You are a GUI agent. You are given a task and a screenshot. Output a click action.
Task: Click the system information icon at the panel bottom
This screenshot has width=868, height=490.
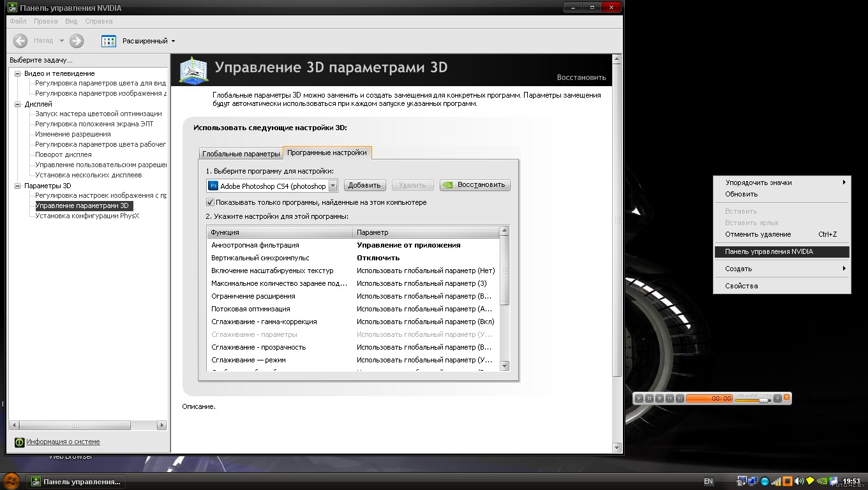pyautogui.click(x=19, y=442)
